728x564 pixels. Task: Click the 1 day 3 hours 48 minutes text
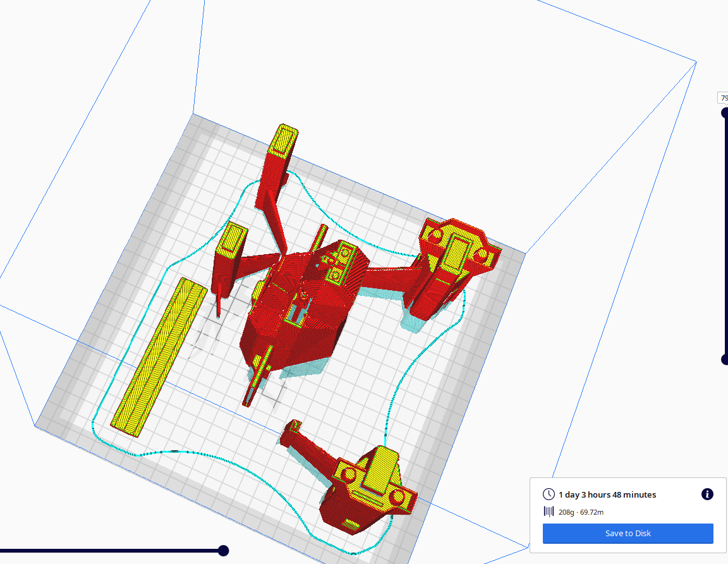[x=606, y=494]
